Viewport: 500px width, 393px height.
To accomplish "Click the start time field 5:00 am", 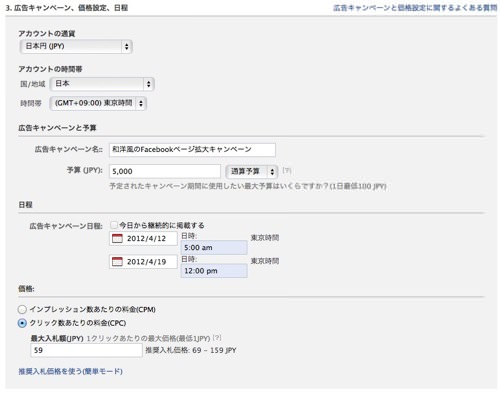I will (x=214, y=248).
